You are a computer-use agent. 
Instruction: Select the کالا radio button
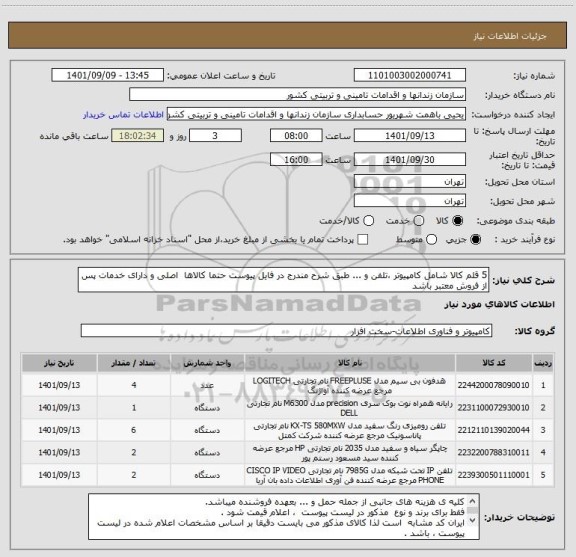pyautogui.click(x=458, y=221)
